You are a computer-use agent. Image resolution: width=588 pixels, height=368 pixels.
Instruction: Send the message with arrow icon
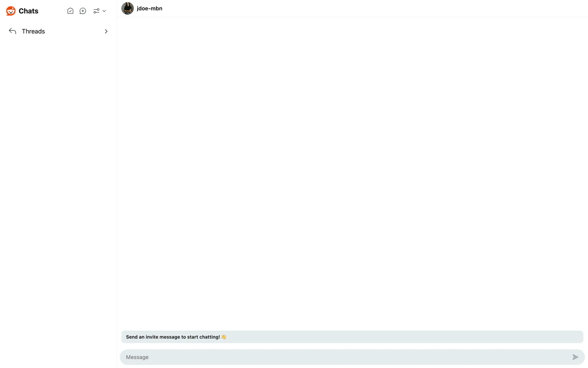click(575, 357)
